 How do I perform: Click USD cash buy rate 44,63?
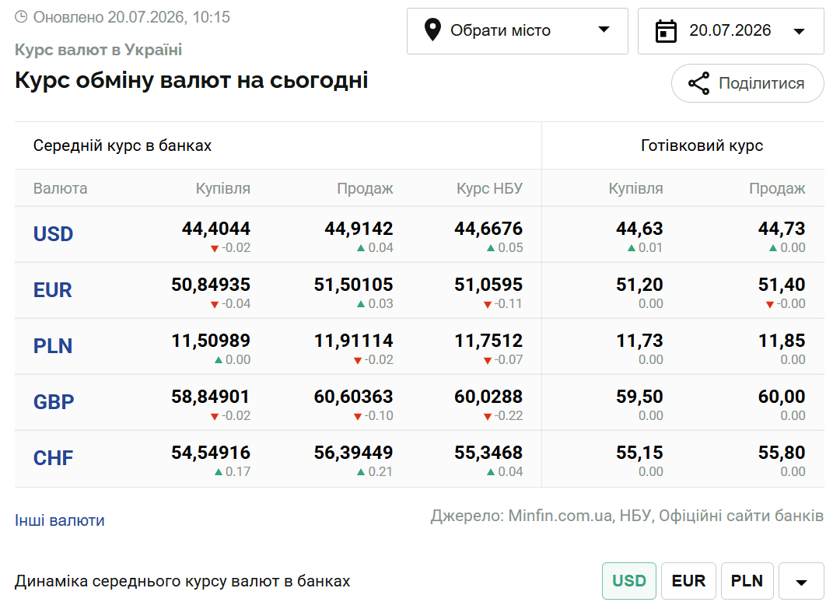coord(639,229)
